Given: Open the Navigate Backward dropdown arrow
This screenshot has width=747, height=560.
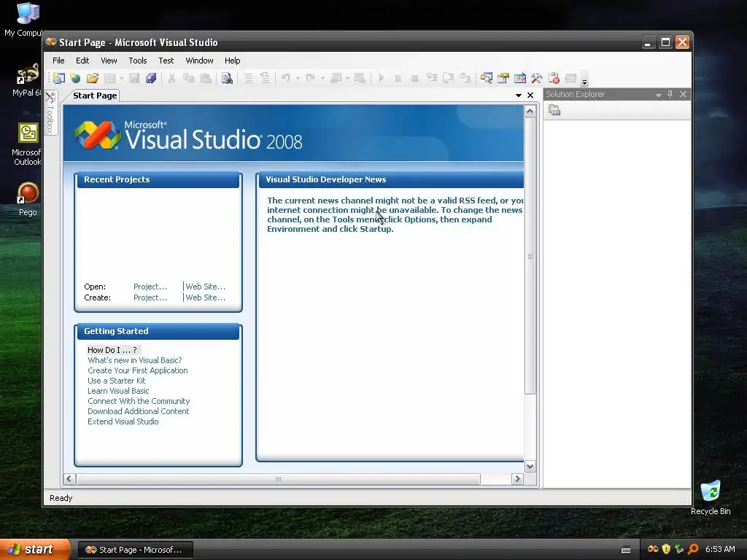Looking at the screenshot, I should coord(347,78).
